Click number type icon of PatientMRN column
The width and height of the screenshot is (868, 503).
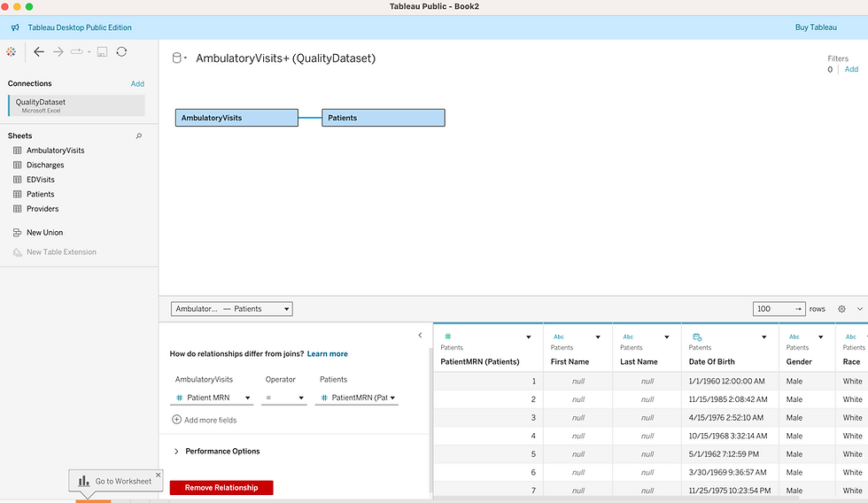[448, 337]
